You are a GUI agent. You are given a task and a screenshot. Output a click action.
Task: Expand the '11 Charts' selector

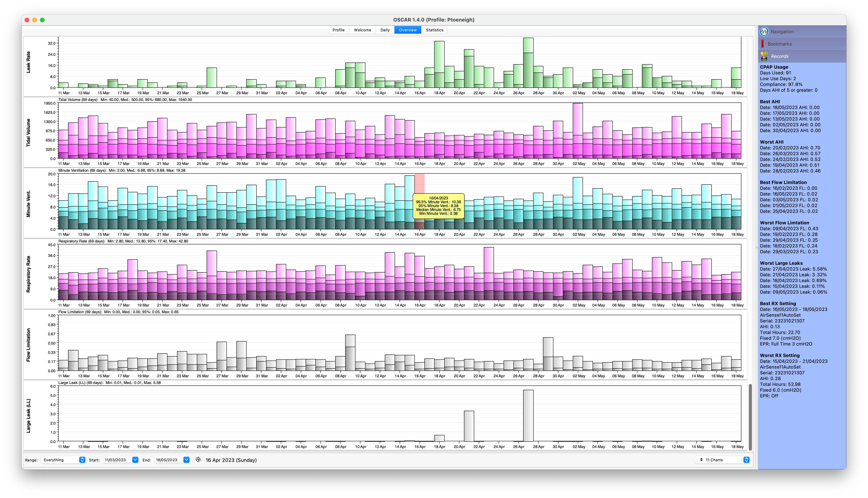(723, 460)
